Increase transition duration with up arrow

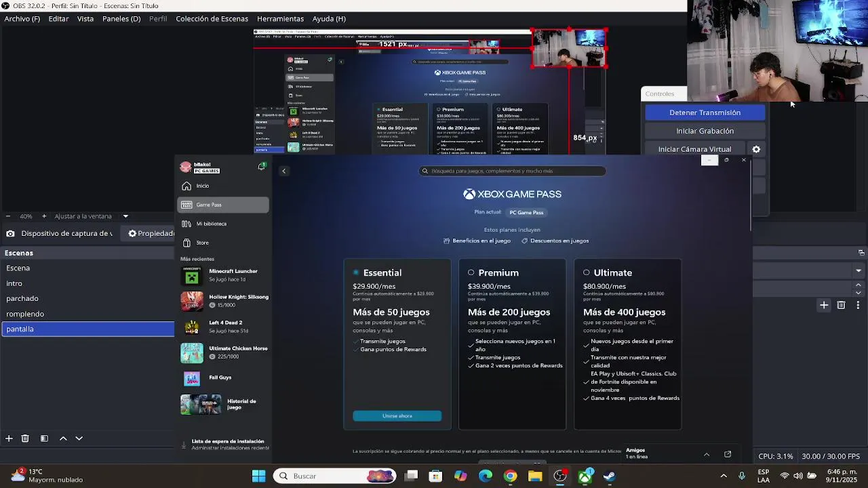pyautogui.click(x=859, y=285)
